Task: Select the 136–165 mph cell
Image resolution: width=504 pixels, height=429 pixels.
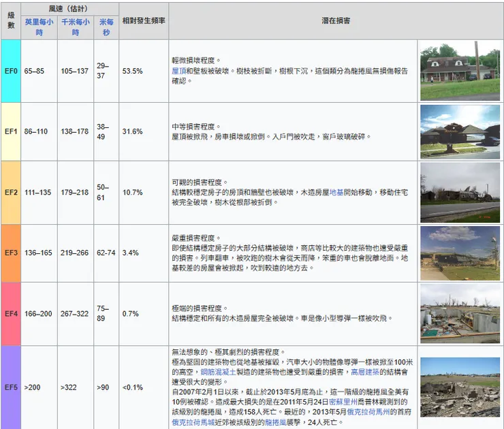Action: (x=40, y=253)
